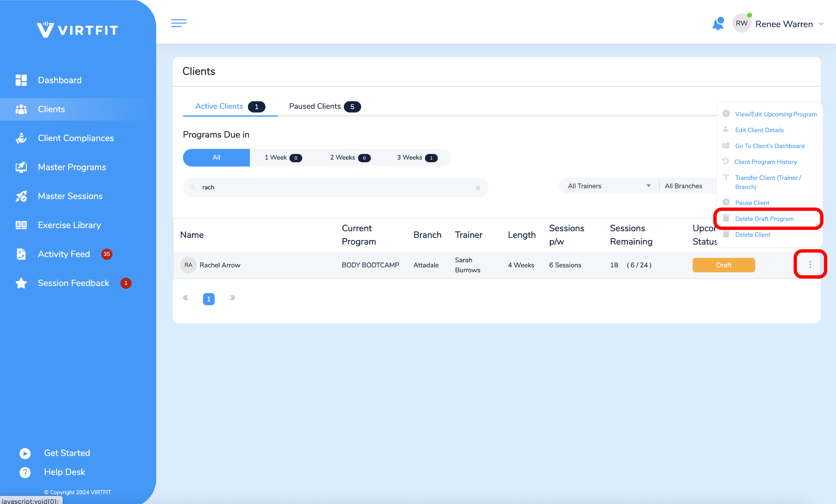Image resolution: width=836 pixels, height=504 pixels.
Task: Choose Delete Draft Program menu item
Action: tap(764, 219)
